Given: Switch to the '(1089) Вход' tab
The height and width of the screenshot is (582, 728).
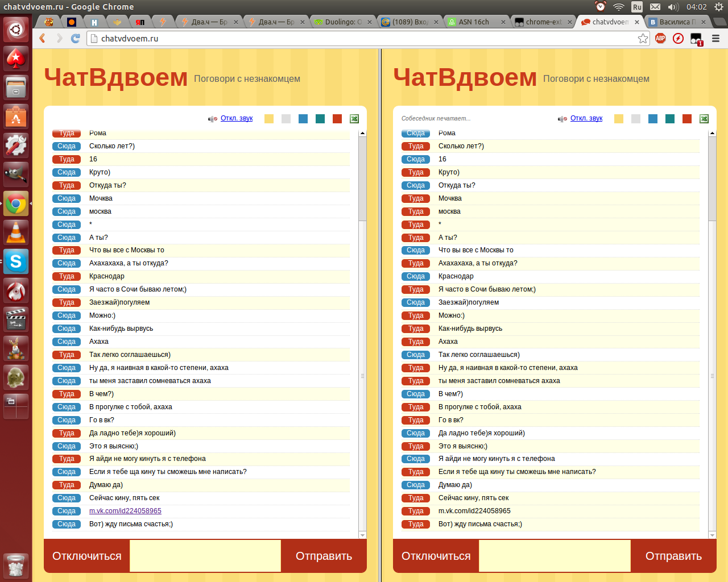Looking at the screenshot, I should (409, 22).
